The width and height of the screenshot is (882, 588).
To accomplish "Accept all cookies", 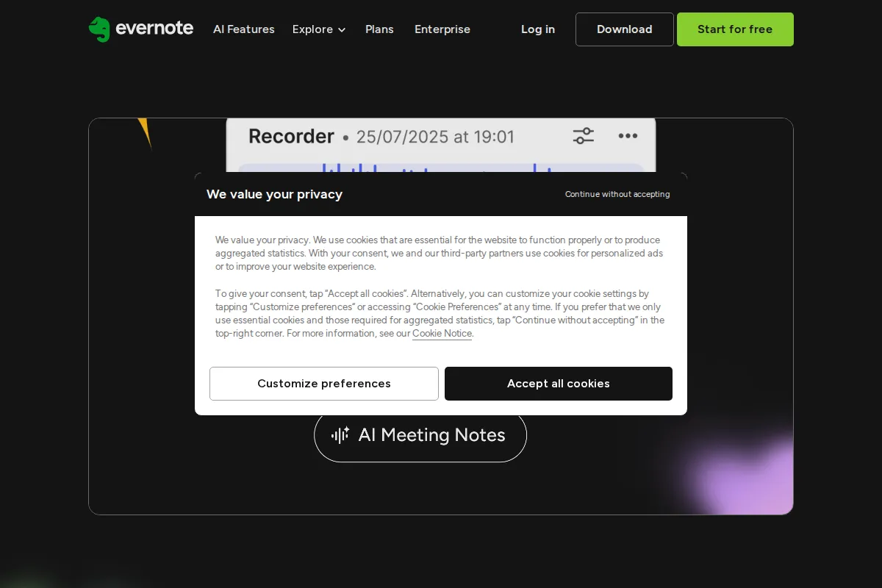I will pos(558,383).
